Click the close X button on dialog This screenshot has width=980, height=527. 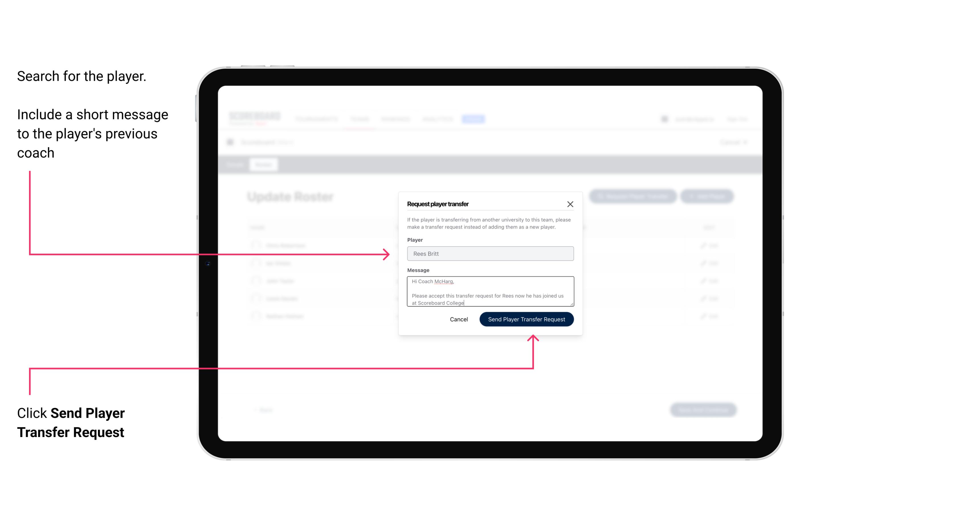(x=570, y=204)
